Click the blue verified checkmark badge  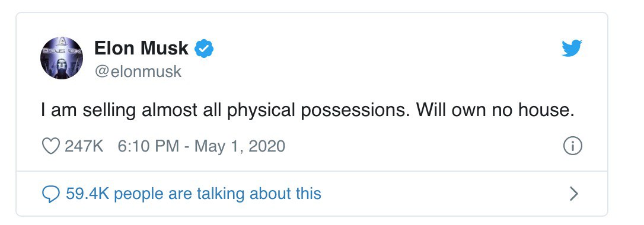204,49
